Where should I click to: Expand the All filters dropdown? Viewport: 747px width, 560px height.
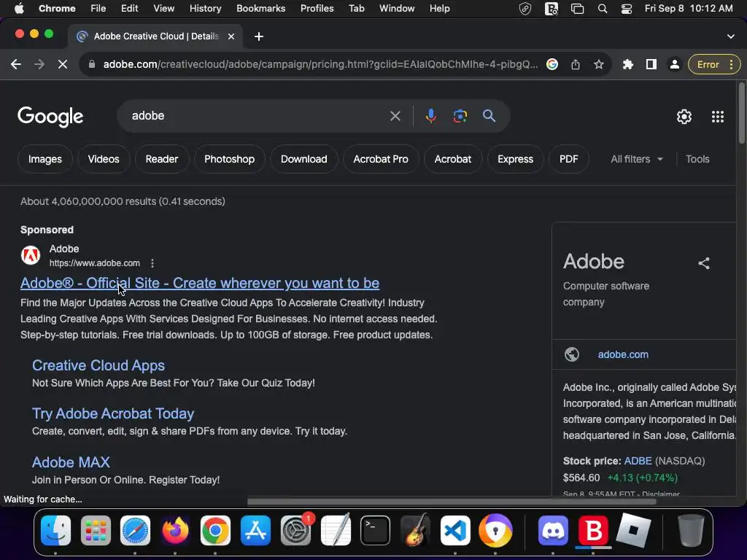click(636, 159)
